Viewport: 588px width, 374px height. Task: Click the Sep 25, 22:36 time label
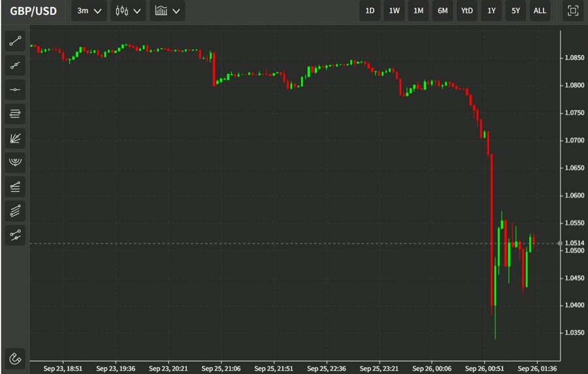[x=326, y=368]
